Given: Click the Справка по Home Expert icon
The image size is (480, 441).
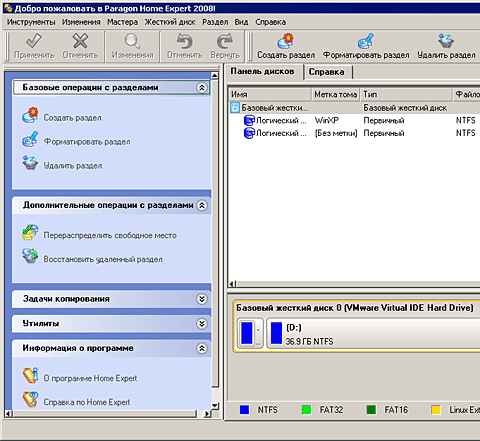Looking at the screenshot, I should (x=30, y=399).
